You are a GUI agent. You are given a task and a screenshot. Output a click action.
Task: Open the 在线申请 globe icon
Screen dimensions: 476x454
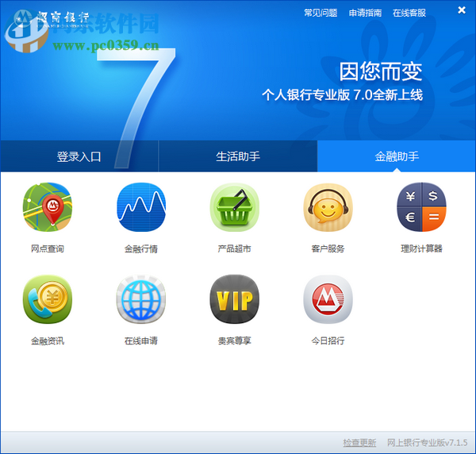pyautogui.click(x=141, y=299)
